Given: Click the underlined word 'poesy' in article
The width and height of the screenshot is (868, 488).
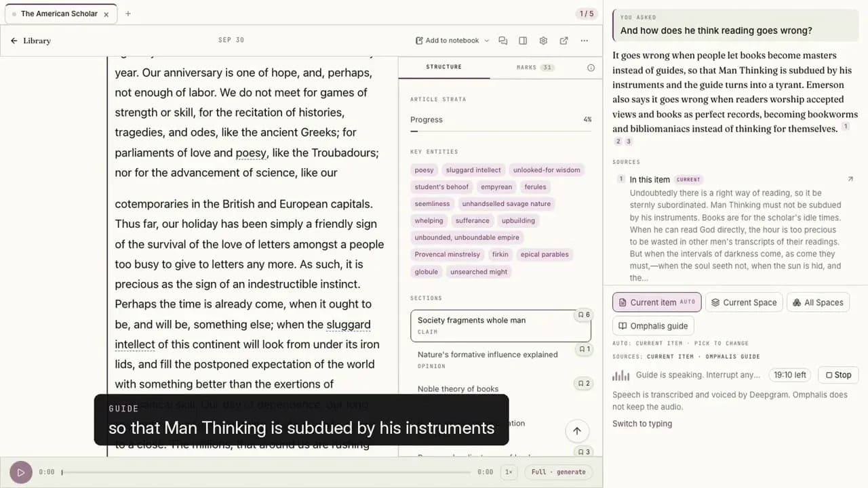Looking at the screenshot, I should click(250, 153).
